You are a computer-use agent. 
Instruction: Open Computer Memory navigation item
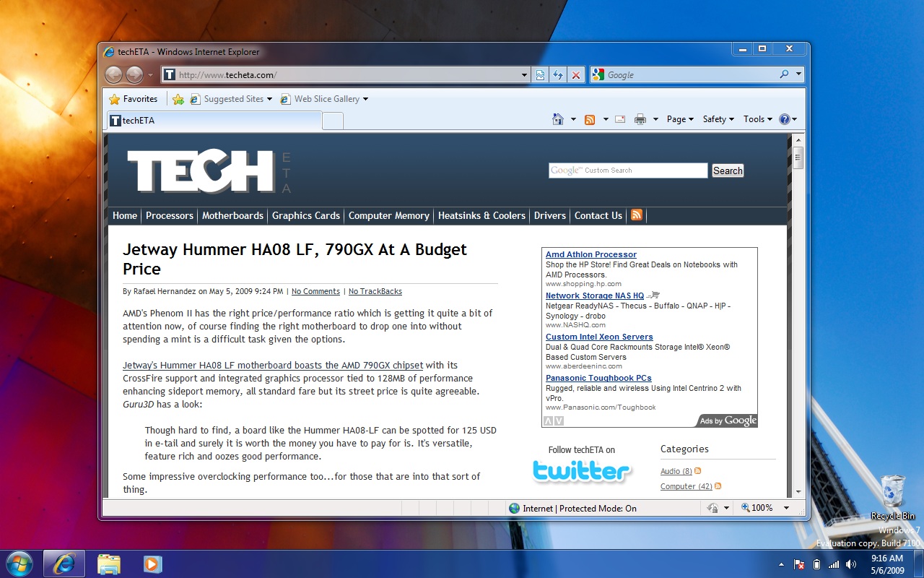click(x=389, y=215)
